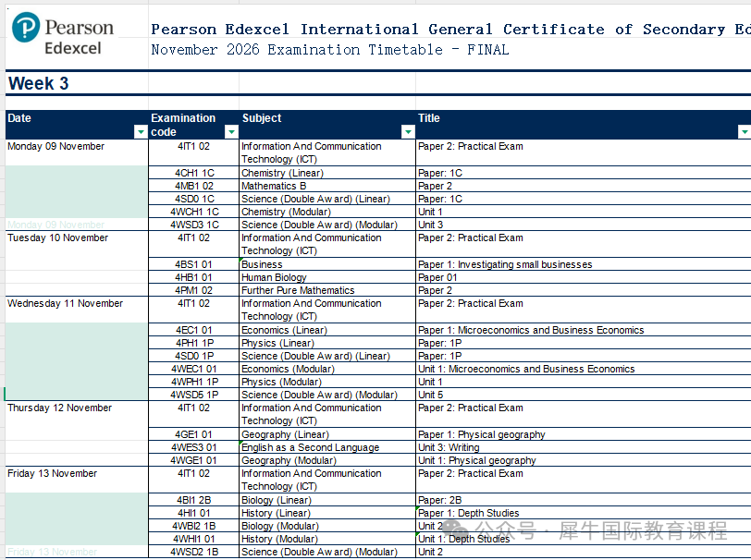751x560 pixels.
Task: Click exam code 4WCH1 1C
Action: tap(194, 212)
